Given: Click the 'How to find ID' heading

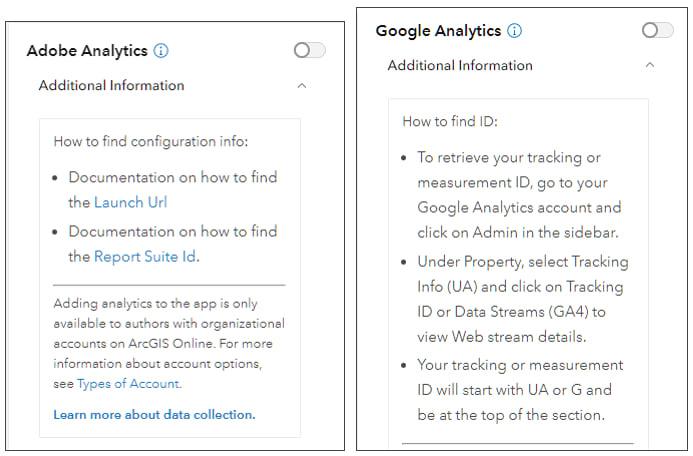Looking at the screenshot, I should click(x=449, y=122).
